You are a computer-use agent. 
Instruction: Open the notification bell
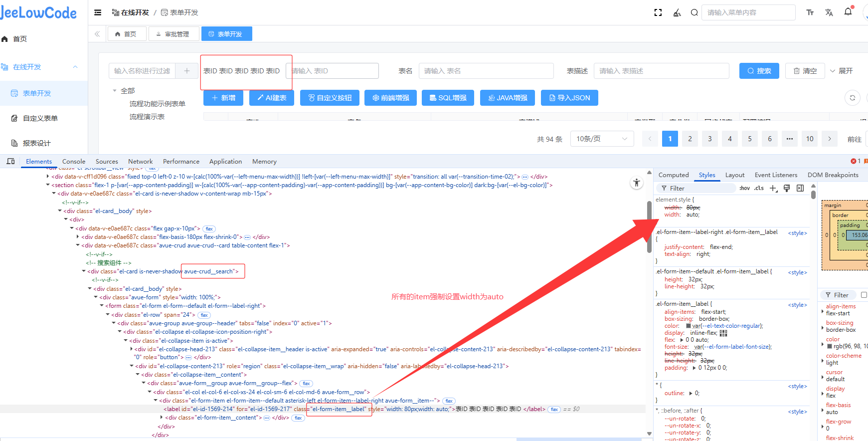(848, 12)
